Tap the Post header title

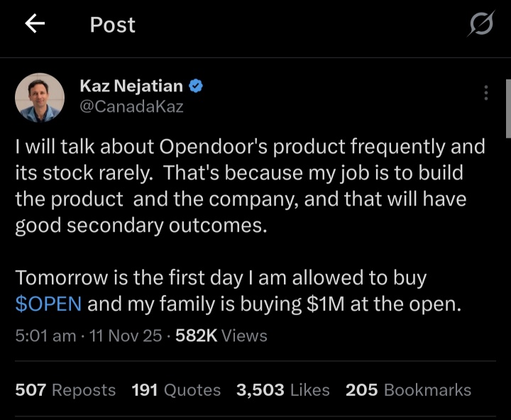coord(112,26)
